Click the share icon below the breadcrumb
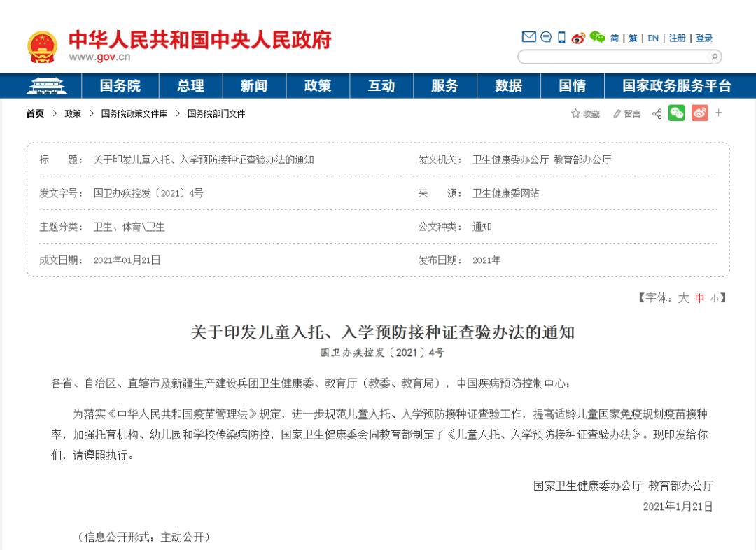The height and width of the screenshot is (550, 756). coord(657,113)
